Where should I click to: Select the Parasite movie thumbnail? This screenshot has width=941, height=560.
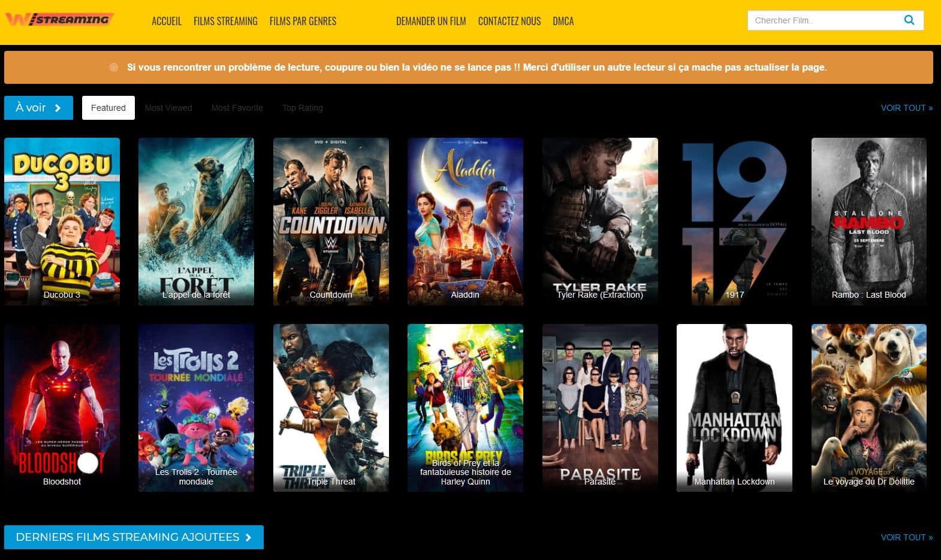[600, 407]
